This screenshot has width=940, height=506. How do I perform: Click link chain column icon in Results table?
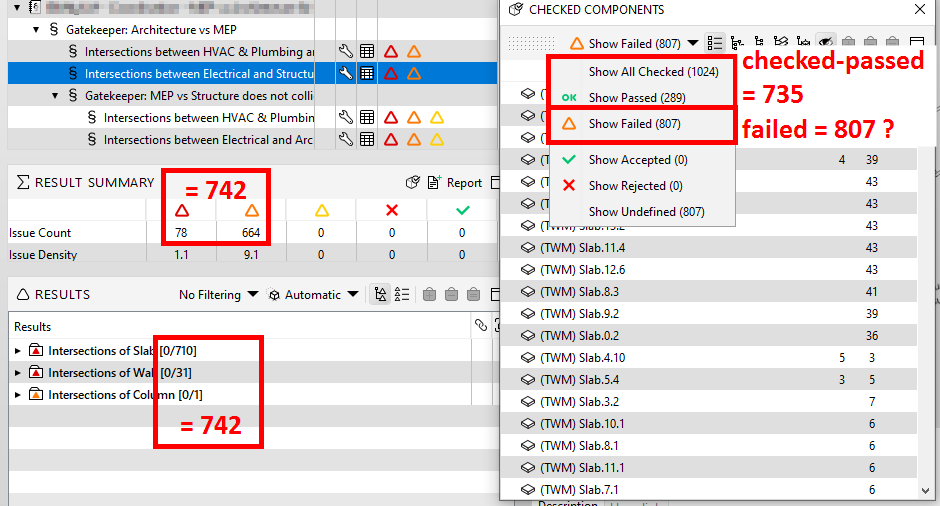tap(480, 325)
